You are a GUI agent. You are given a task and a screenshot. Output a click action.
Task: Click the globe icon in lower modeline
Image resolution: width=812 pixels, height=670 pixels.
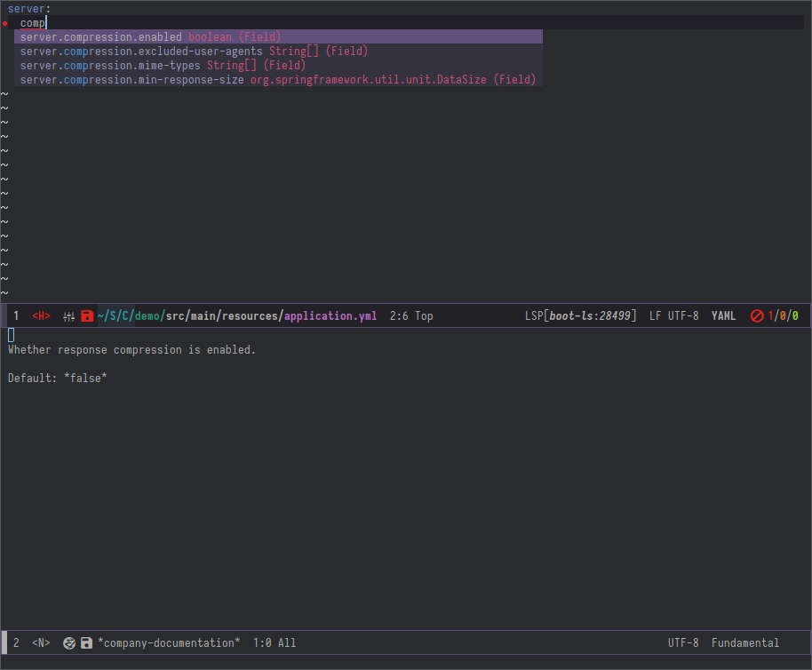[69, 643]
